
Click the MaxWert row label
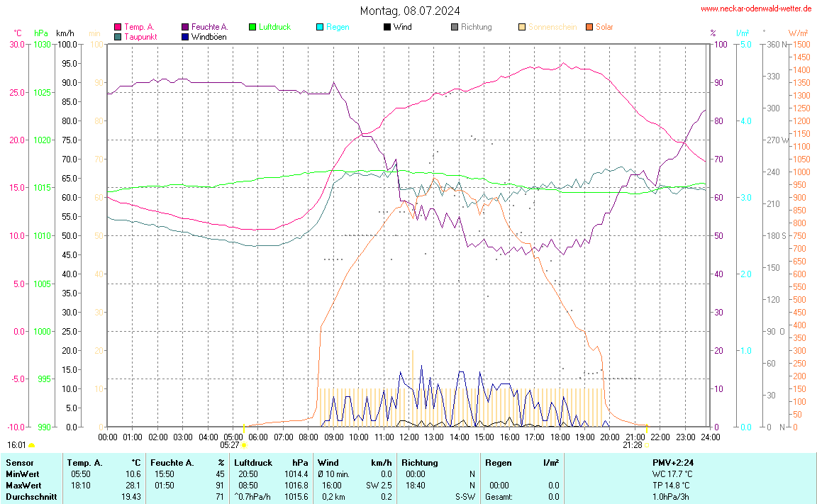coord(23,486)
